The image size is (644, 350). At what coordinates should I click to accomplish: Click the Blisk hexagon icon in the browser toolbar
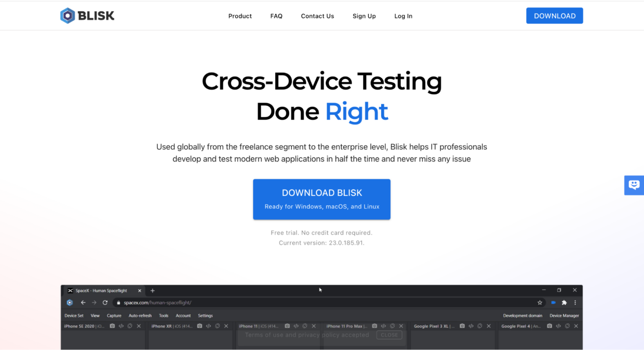[x=70, y=302]
